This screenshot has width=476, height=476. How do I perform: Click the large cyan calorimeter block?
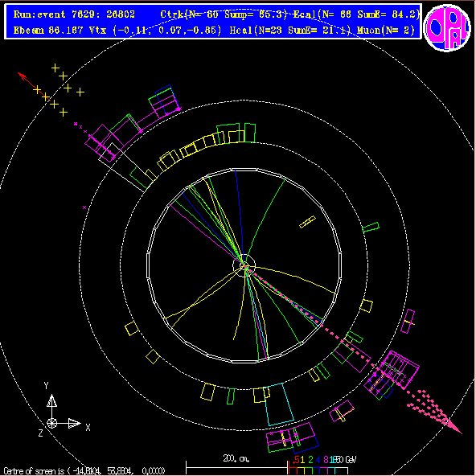point(279,404)
